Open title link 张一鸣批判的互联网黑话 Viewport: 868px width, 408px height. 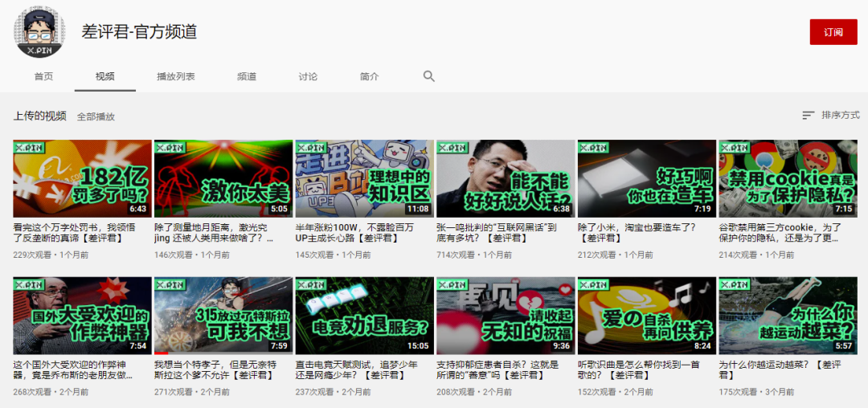tap(497, 232)
